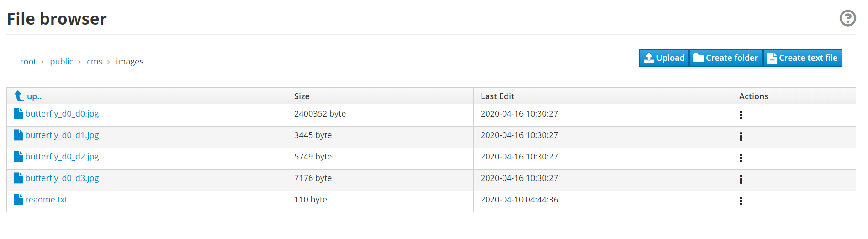Viewport: 868px width, 239px height.
Task: Open three-dot menu for butterfly_d0_d3.jpg
Action: pos(741,179)
